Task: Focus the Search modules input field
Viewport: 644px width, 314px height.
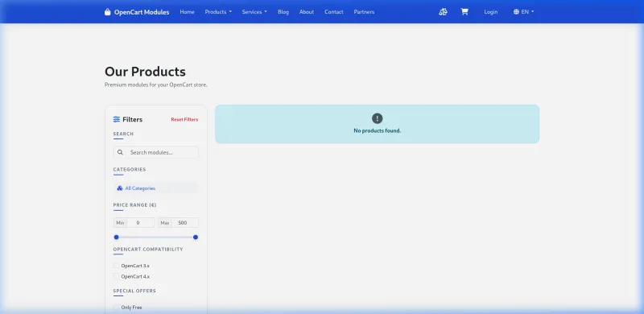Action: coord(163,152)
